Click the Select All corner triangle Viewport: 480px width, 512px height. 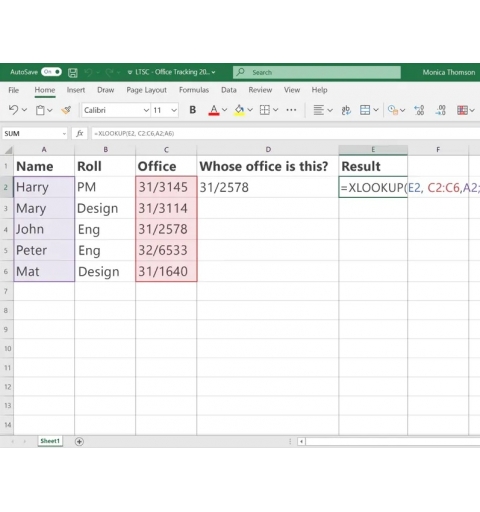coord(8,150)
